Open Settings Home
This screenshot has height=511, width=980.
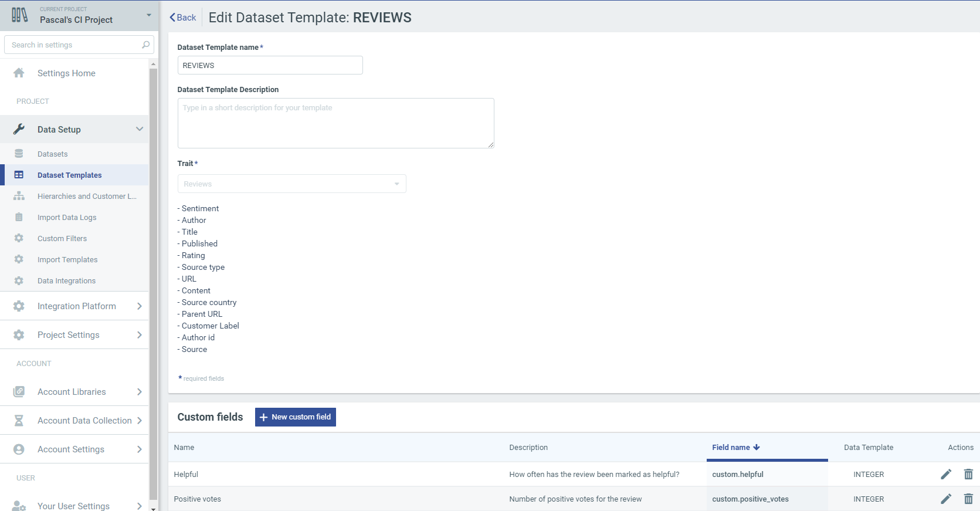66,73
